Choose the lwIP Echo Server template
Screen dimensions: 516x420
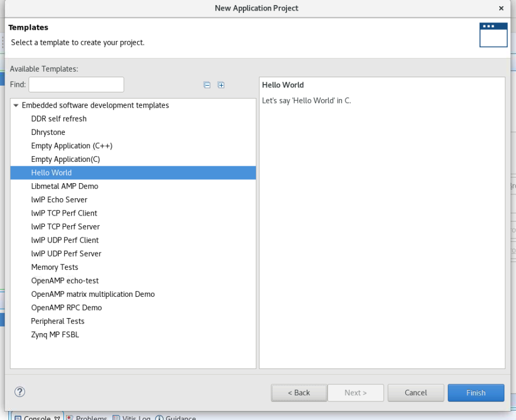(x=59, y=199)
